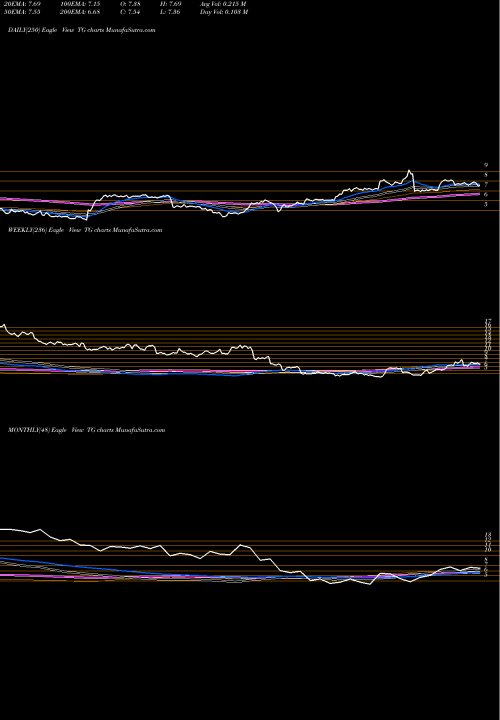
Task: Click the WEEKLY Eagle View TG chart title
Action: pos(85,230)
